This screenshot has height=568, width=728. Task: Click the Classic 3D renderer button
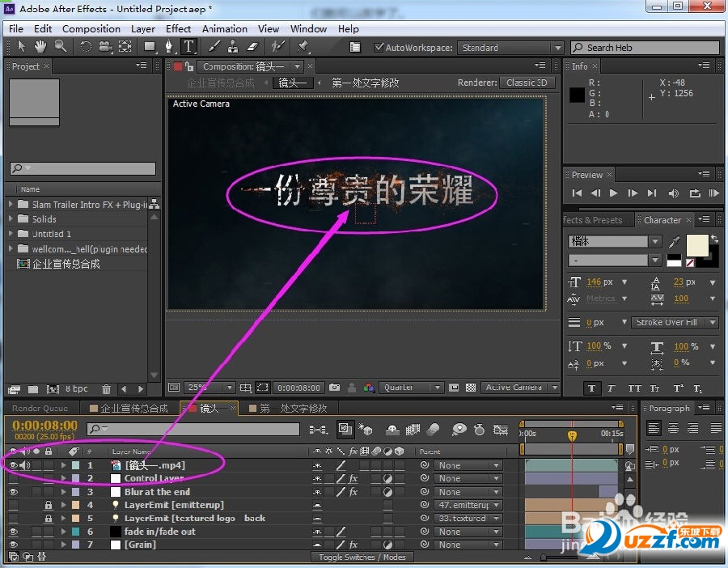[x=527, y=83]
